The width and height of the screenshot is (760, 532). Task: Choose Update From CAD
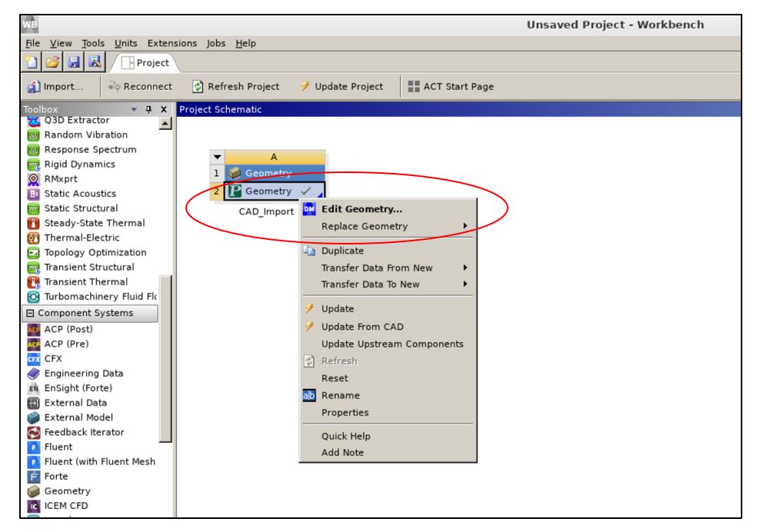point(388,327)
